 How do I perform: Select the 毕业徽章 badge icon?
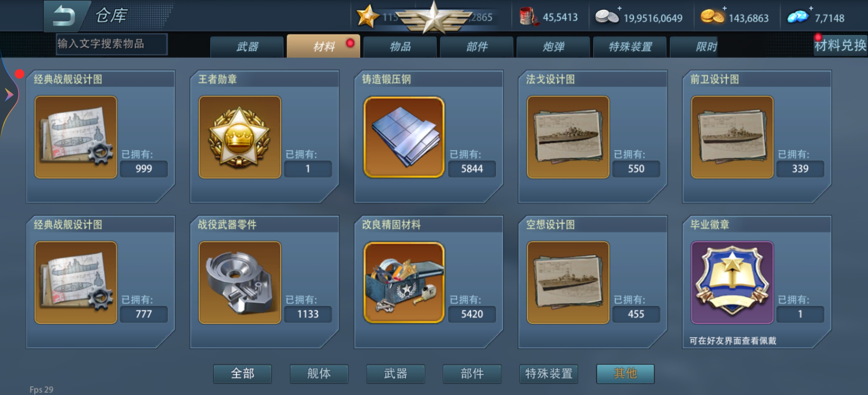tap(732, 282)
